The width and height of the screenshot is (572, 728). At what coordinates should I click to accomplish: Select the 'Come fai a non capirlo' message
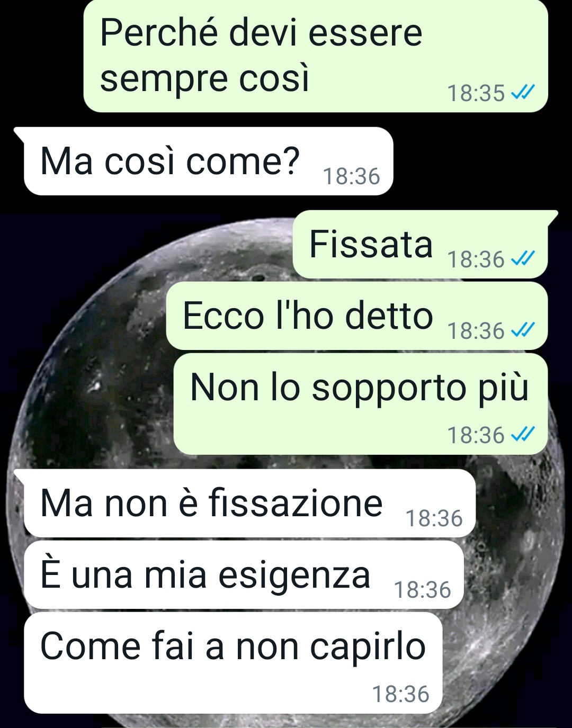tap(233, 662)
